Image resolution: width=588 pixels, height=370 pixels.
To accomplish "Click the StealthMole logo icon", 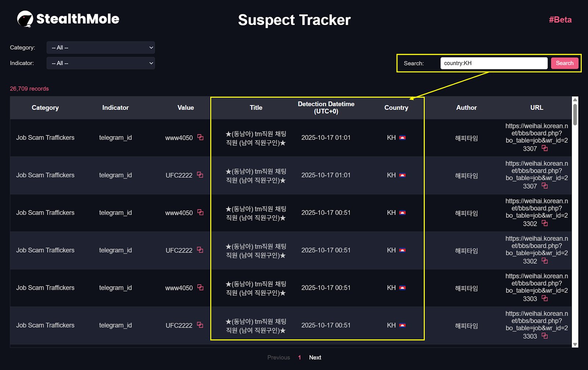I will 25,19.
